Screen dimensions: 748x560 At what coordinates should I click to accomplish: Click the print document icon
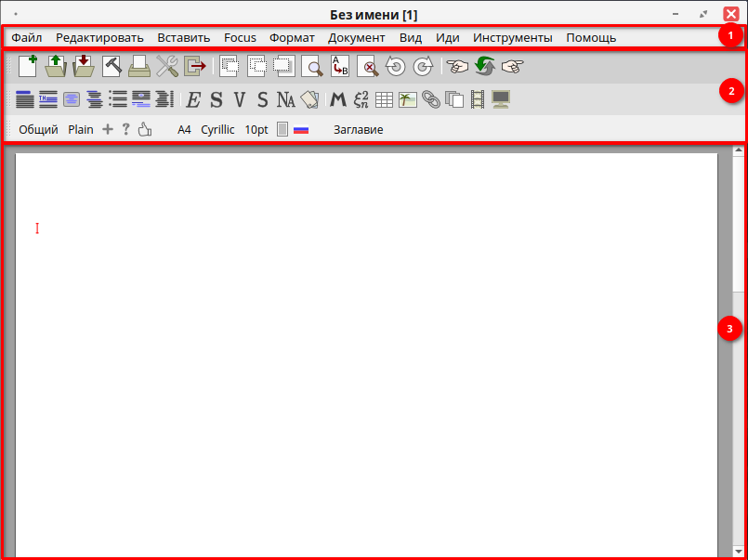139,66
